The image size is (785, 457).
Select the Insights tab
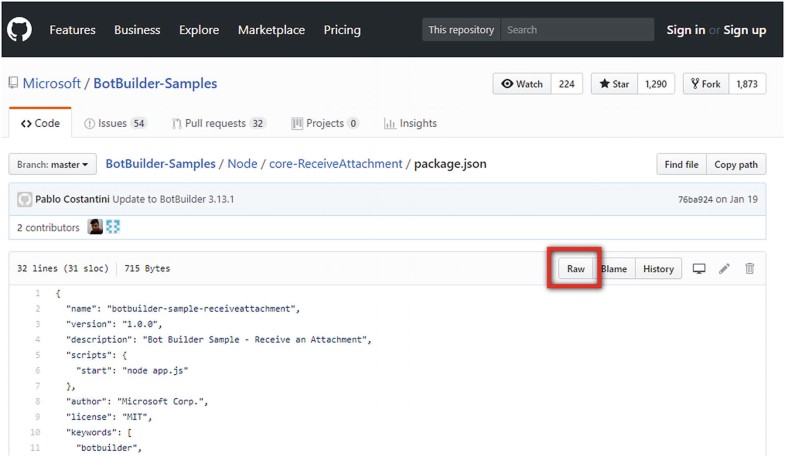(x=410, y=124)
